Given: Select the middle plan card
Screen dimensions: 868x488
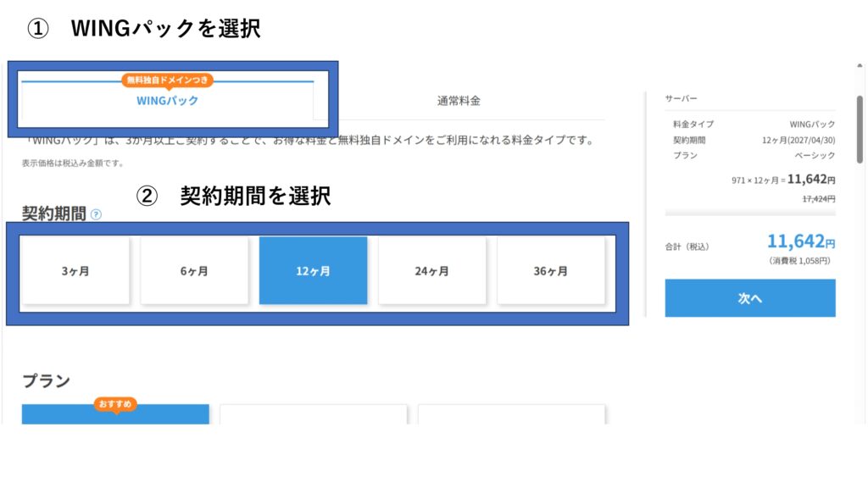Looking at the screenshot, I should pos(313,414).
